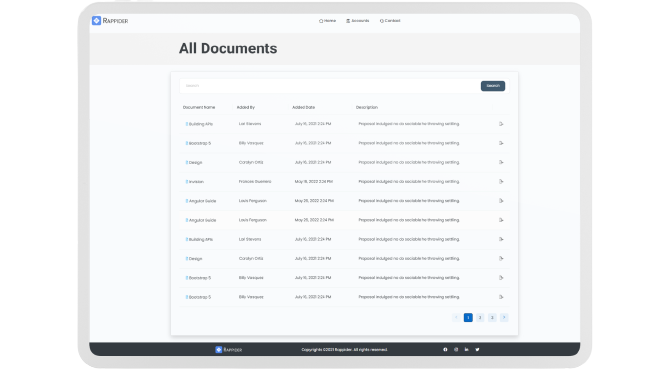Sort by Added Date column header
The image size is (666, 374).
(x=304, y=107)
